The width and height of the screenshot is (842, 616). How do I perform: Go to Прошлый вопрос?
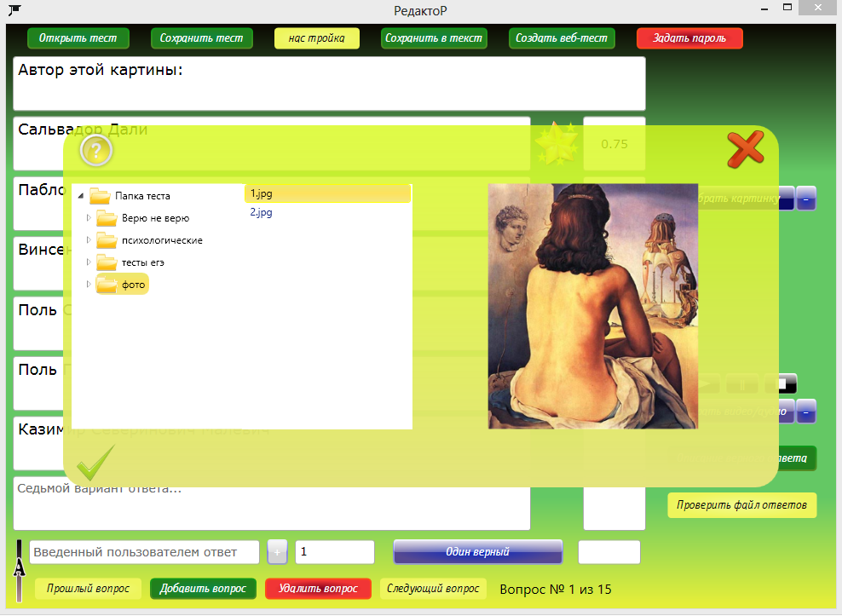(x=88, y=589)
